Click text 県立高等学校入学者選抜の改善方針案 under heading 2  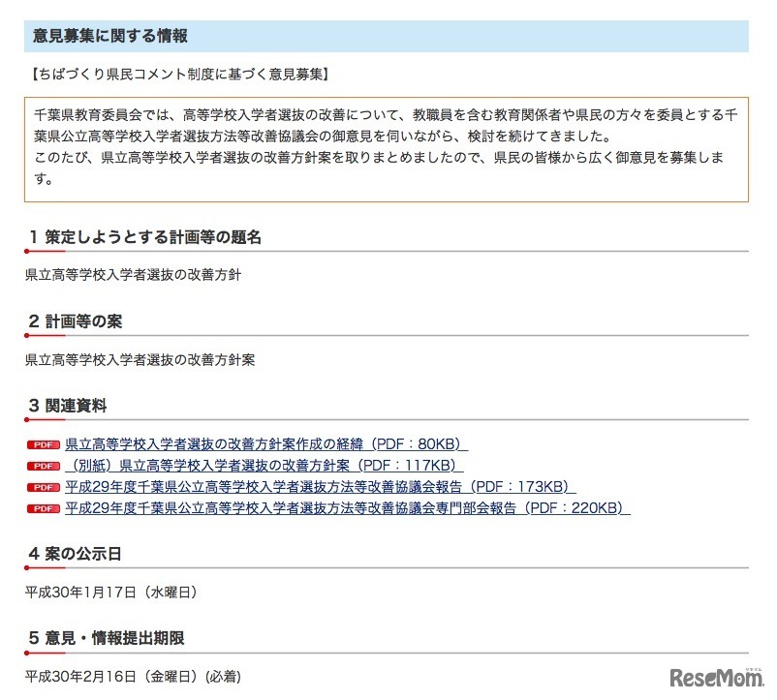tap(140, 359)
